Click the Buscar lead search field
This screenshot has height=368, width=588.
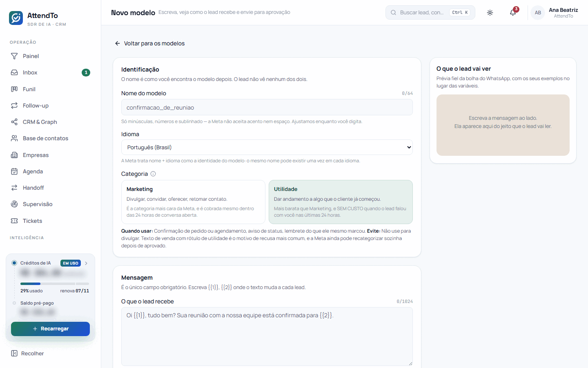point(430,13)
